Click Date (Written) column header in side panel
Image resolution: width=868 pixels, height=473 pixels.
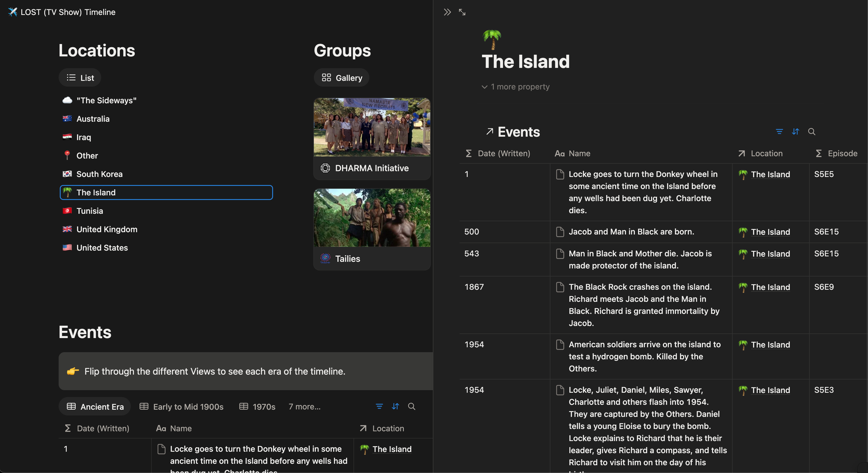coord(504,154)
